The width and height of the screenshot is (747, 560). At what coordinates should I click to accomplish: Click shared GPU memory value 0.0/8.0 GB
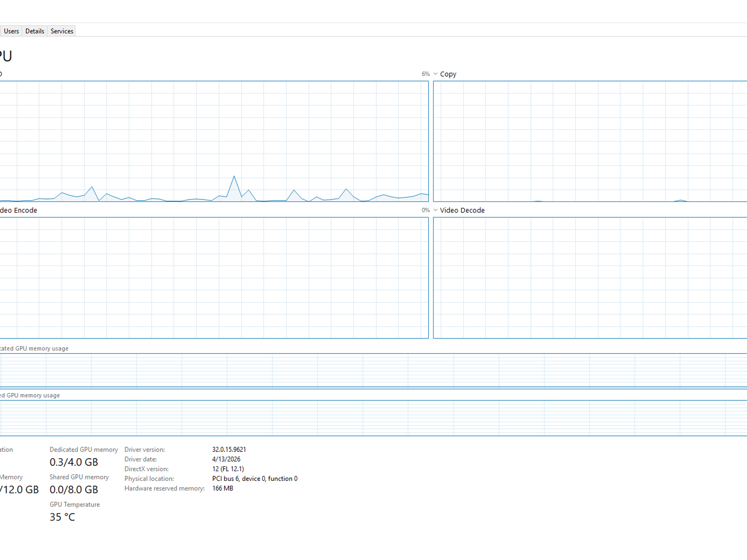click(x=74, y=490)
